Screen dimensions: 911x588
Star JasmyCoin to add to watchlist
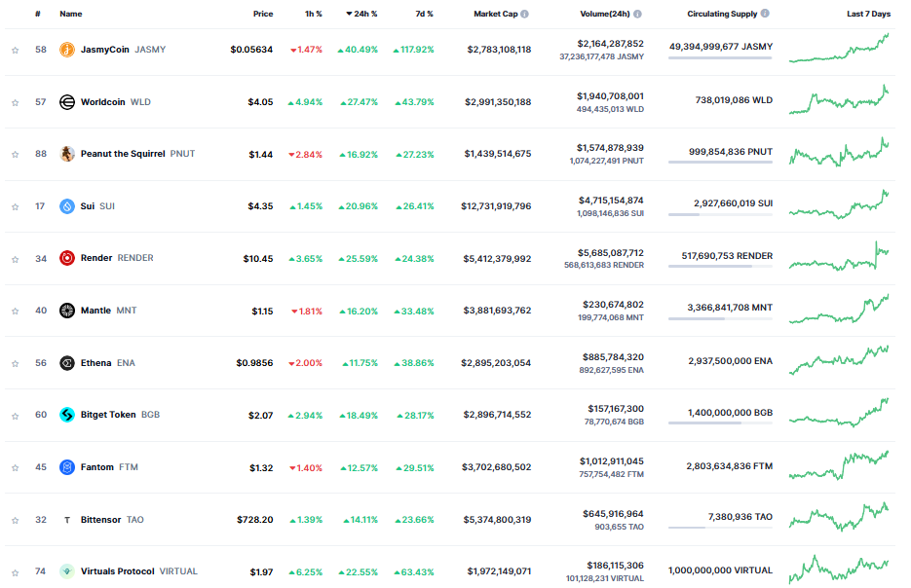coord(16,50)
